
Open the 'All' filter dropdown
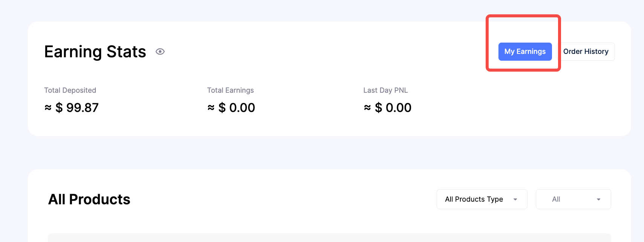click(573, 199)
